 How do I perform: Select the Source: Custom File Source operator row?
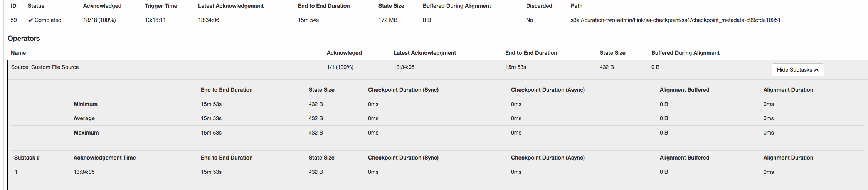point(45,67)
